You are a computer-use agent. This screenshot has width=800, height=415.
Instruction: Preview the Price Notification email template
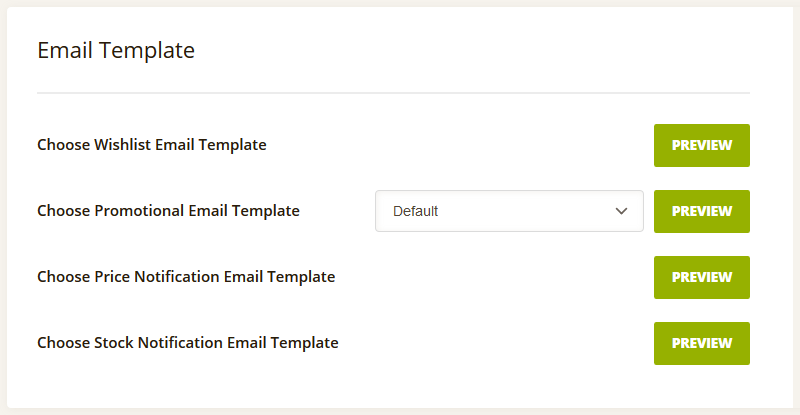click(702, 277)
